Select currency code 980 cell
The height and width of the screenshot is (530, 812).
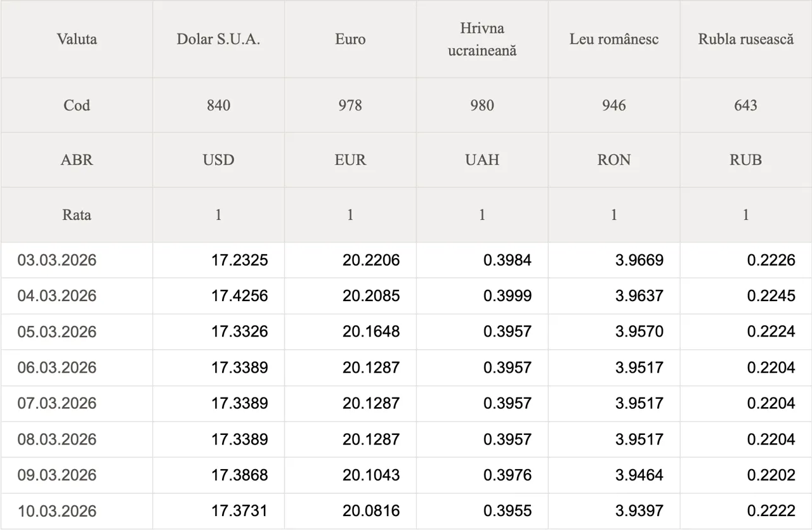point(482,105)
